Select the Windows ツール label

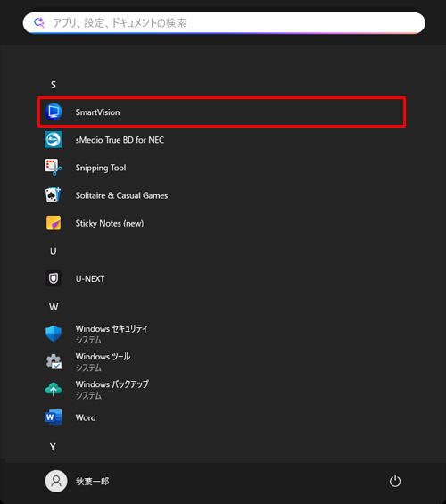coord(103,357)
